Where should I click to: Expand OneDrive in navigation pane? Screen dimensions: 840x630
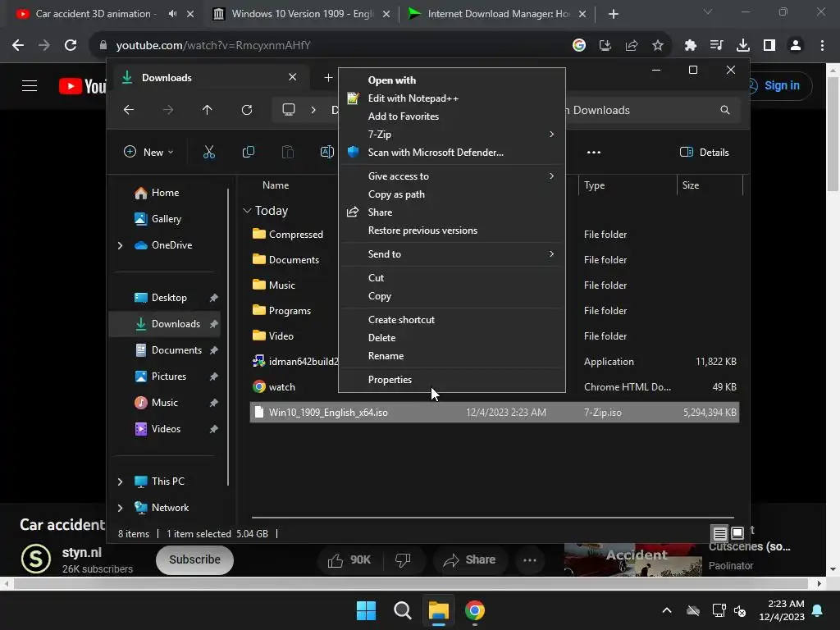[x=120, y=245]
